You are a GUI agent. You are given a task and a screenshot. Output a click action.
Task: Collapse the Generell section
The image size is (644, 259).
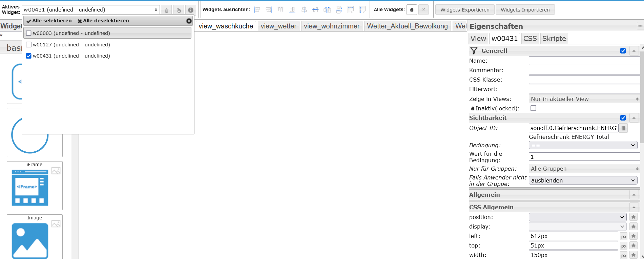coord(634,51)
